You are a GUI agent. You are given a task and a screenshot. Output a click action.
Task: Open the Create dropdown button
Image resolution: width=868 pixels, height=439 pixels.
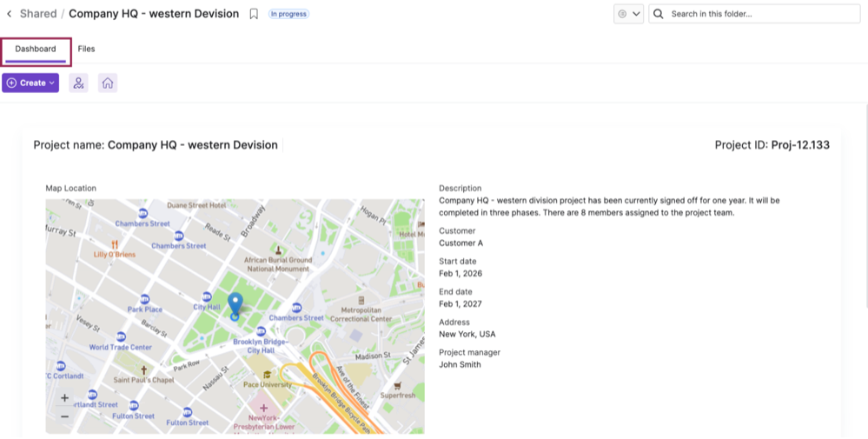[x=30, y=83]
